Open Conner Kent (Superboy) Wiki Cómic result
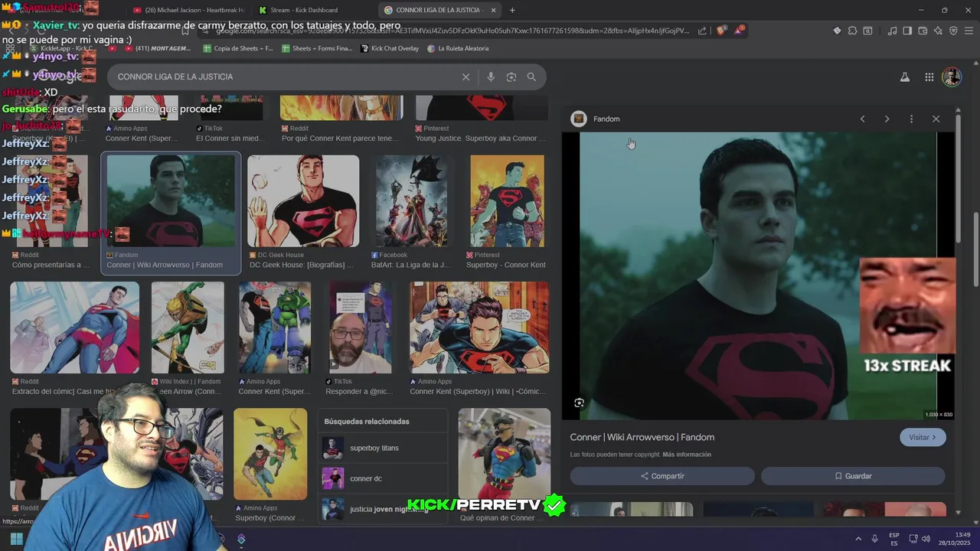 click(479, 328)
